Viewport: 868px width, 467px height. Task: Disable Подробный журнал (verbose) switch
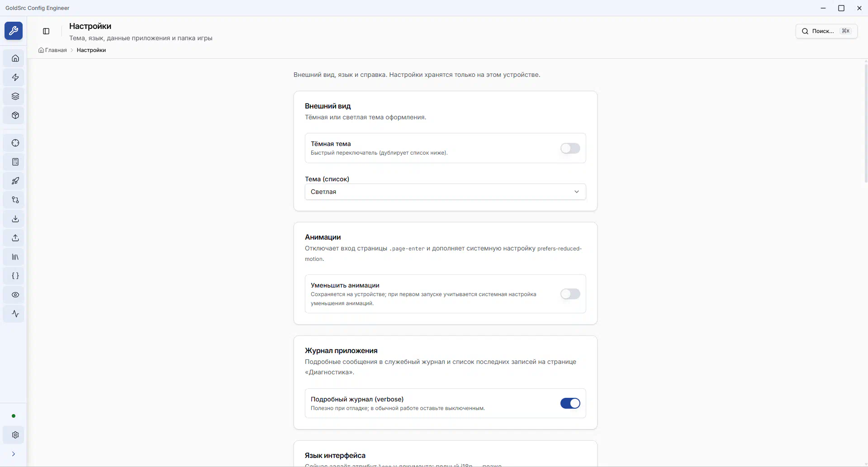click(570, 403)
